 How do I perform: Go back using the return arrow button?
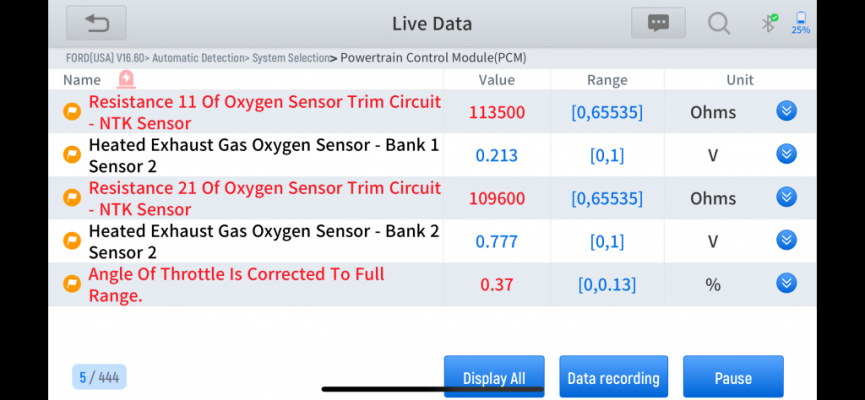click(97, 23)
